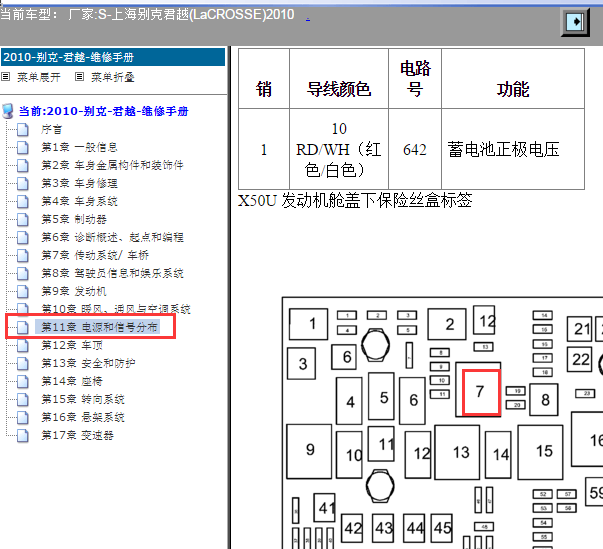Click 菜单展开 to expand the menu

[38, 77]
